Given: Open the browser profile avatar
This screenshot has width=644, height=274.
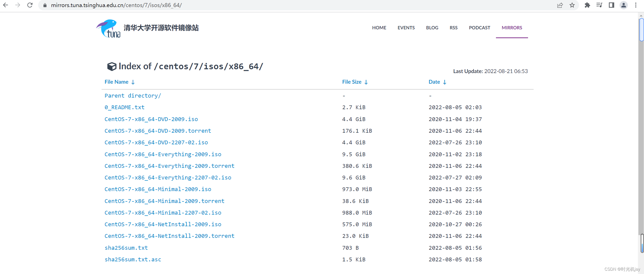Looking at the screenshot, I should [624, 5].
